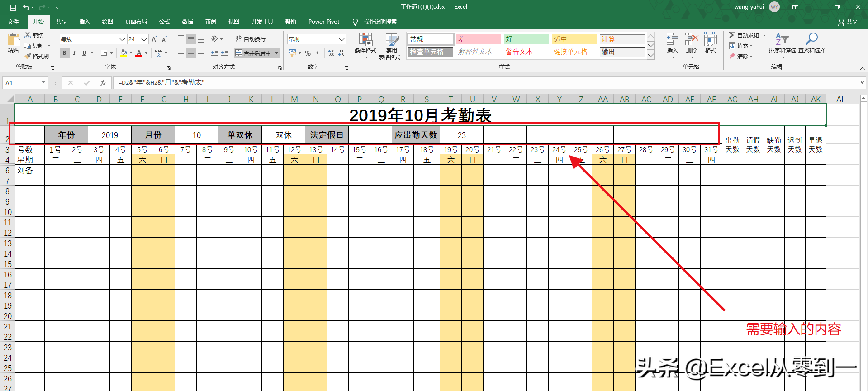Expand the AutoSum (自动求和) dropdown arrow
The width and height of the screenshot is (868, 391).
pyautogui.click(x=765, y=35)
